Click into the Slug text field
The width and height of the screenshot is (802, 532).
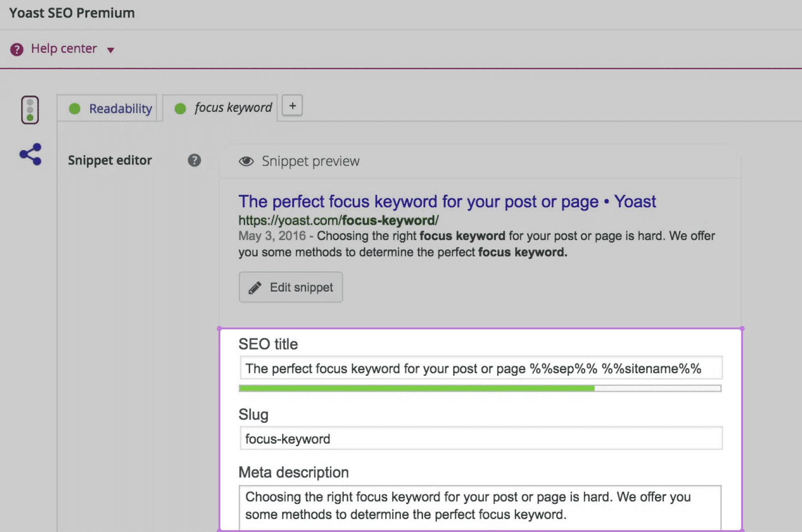(x=480, y=439)
